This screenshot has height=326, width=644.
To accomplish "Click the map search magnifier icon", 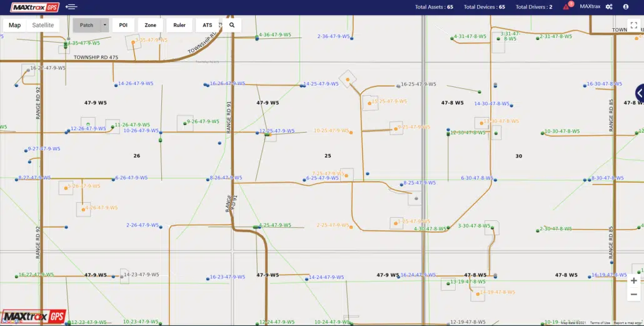I will click(231, 25).
